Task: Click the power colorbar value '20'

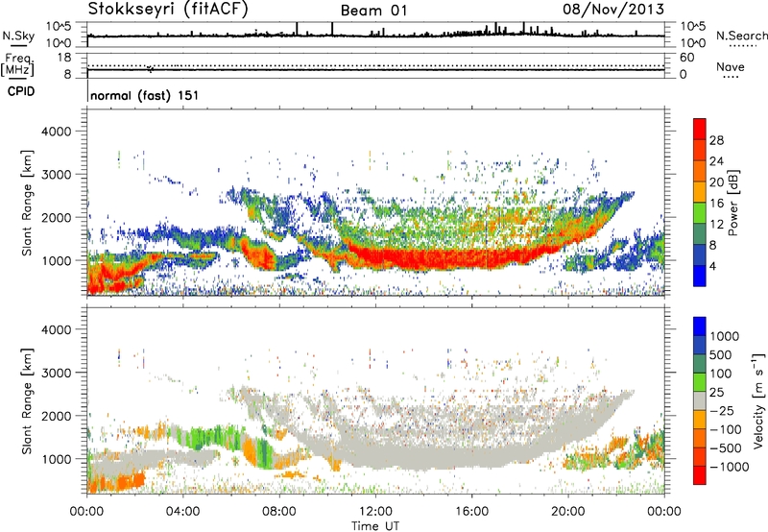Action: click(716, 182)
